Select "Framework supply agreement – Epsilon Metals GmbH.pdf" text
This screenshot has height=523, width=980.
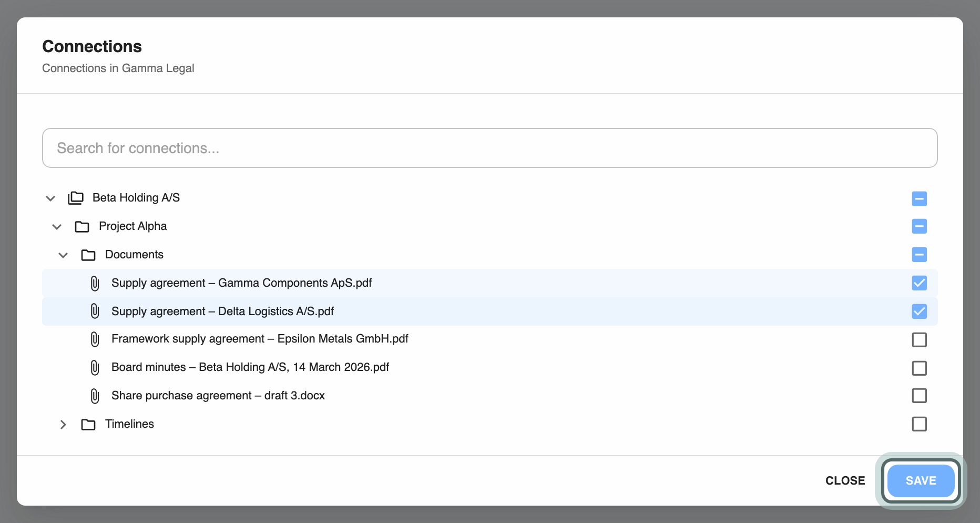(260, 339)
